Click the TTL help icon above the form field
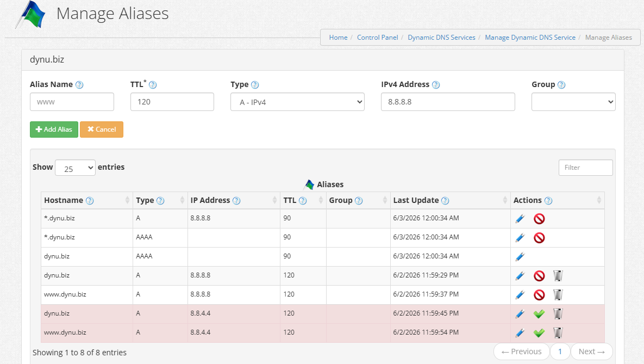The height and width of the screenshot is (364, 644). pyautogui.click(x=153, y=85)
